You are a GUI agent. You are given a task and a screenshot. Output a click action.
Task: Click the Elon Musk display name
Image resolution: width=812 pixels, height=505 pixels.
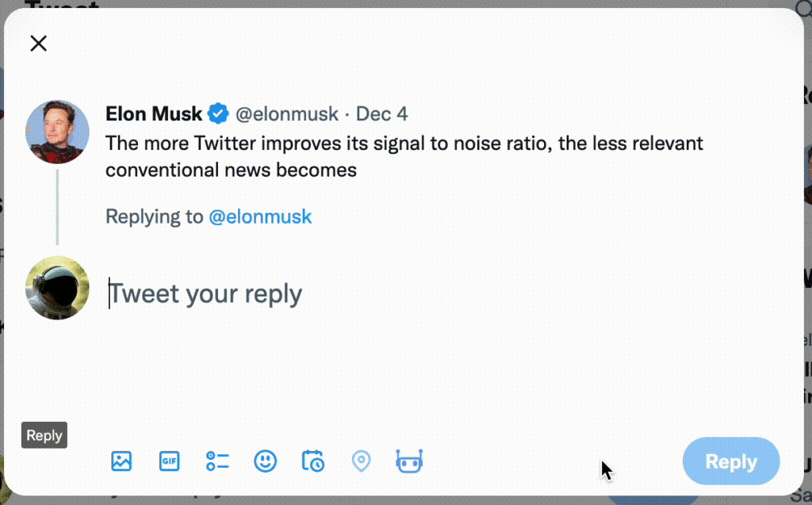pyautogui.click(x=154, y=114)
